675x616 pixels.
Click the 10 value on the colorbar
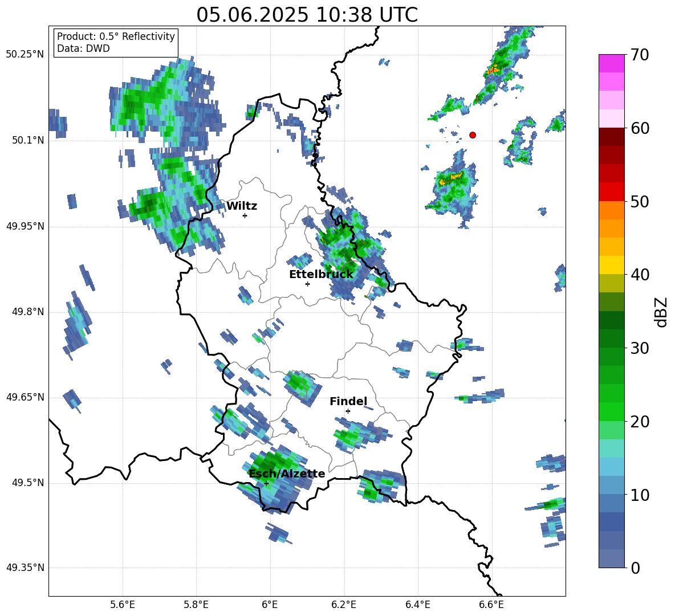pyautogui.click(x=640, y=495)
